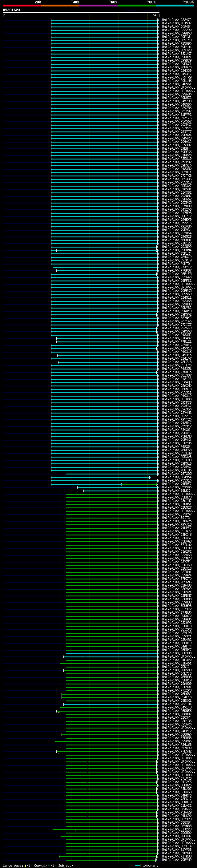Open the UniRef100_Q9SYT7 hit
197x868 pixels.
pos(176,132)
